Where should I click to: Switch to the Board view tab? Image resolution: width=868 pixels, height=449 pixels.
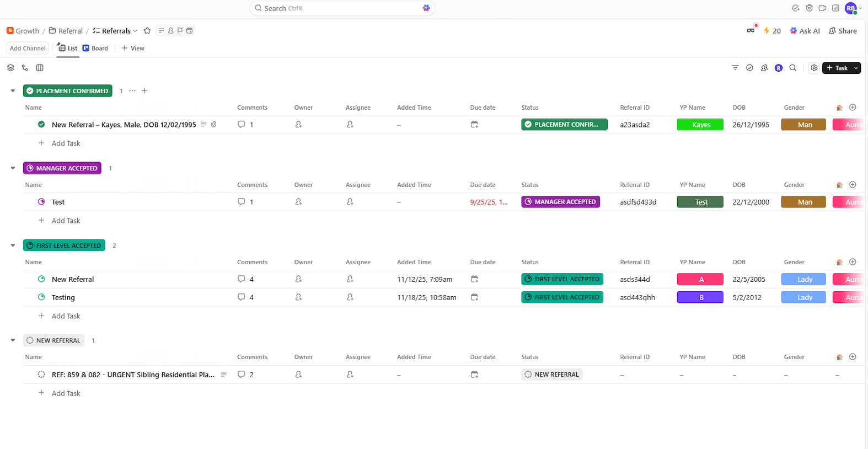[95, 49]
